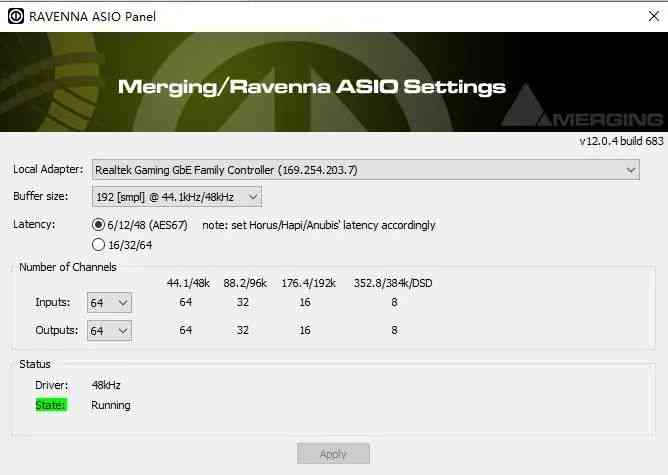Image resolution: width=668 pixels, height=475 pixels.
Task: Click the 88.2/96k column header
Action: (x=245, y=283)
